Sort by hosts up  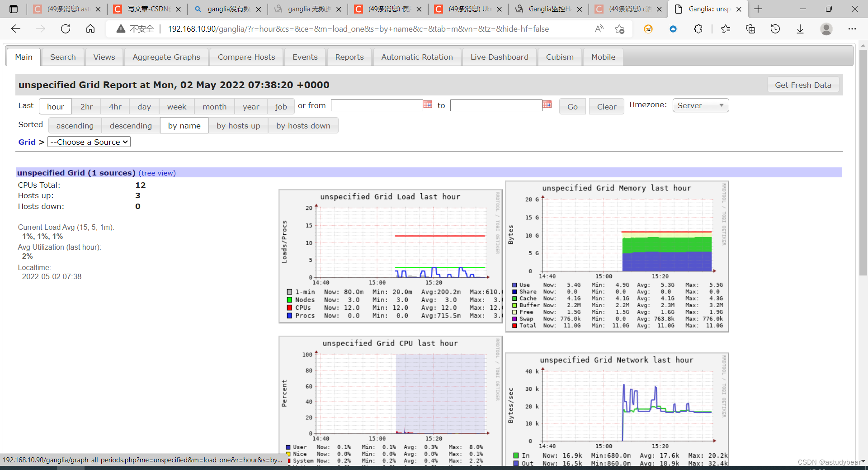pyautogui.click(x=238, y=126)
